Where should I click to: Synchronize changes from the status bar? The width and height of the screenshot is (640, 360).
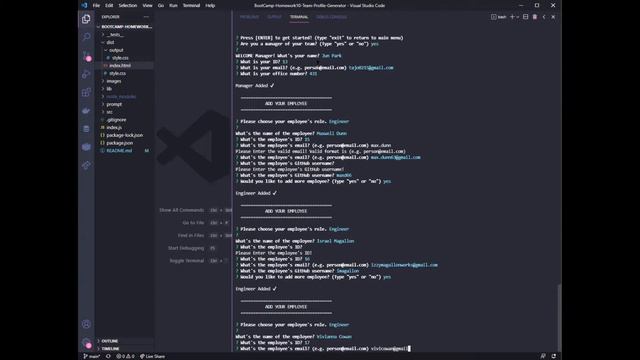(x=108, y=356)
